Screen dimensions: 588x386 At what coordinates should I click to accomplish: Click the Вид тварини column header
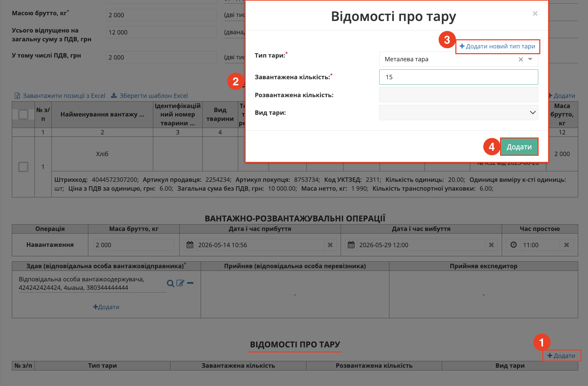(x=220, y=114)
